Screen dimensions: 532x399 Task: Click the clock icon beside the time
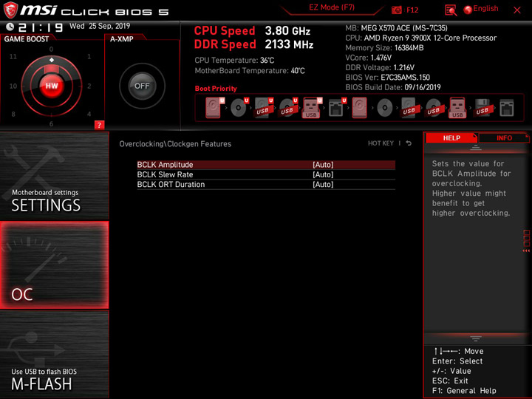click(10, 27)
